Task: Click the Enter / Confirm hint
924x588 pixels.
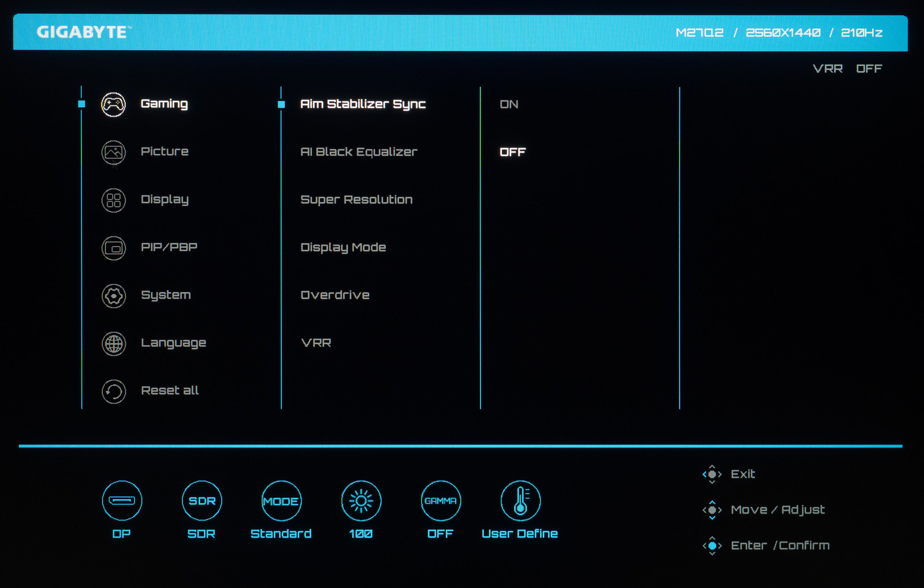Action: tap(779, 546)
